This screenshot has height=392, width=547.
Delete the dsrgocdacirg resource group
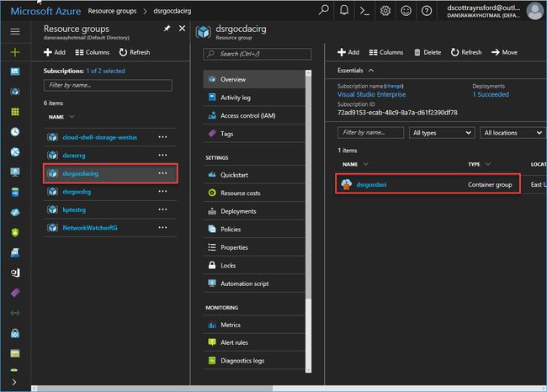(428, 52)
